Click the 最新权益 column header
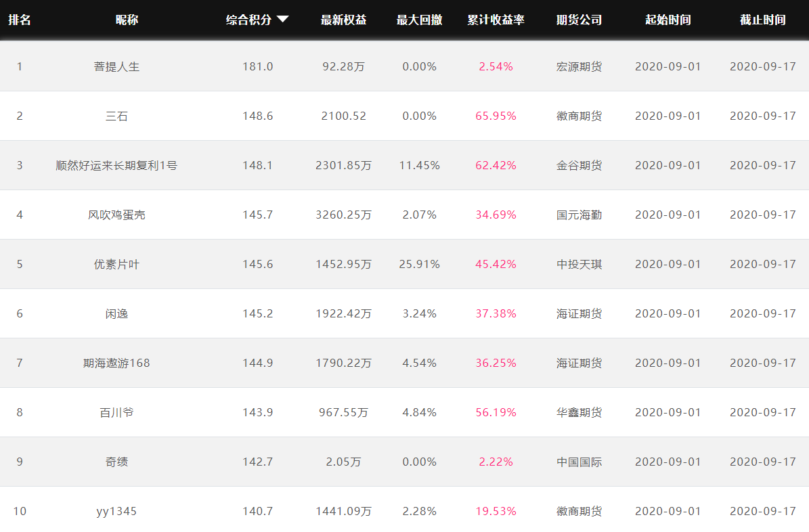The image size is (809, 532). (344, 20)
